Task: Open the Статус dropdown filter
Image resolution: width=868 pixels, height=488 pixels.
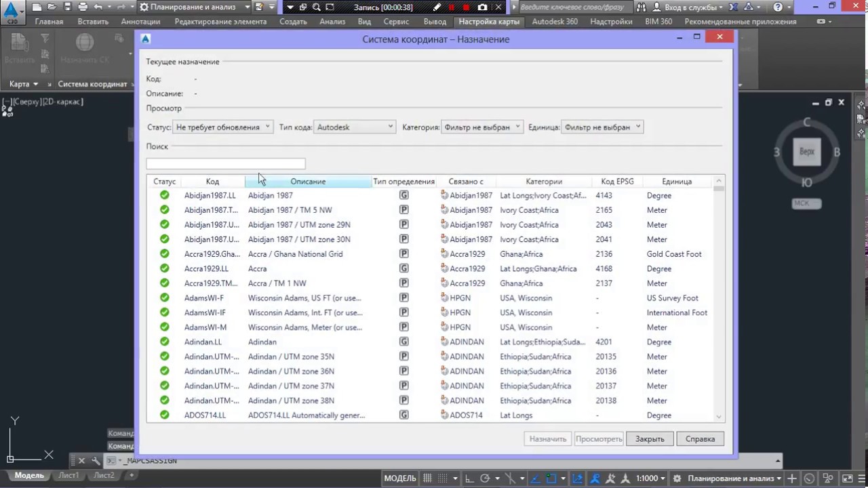Action: point(223,127)
